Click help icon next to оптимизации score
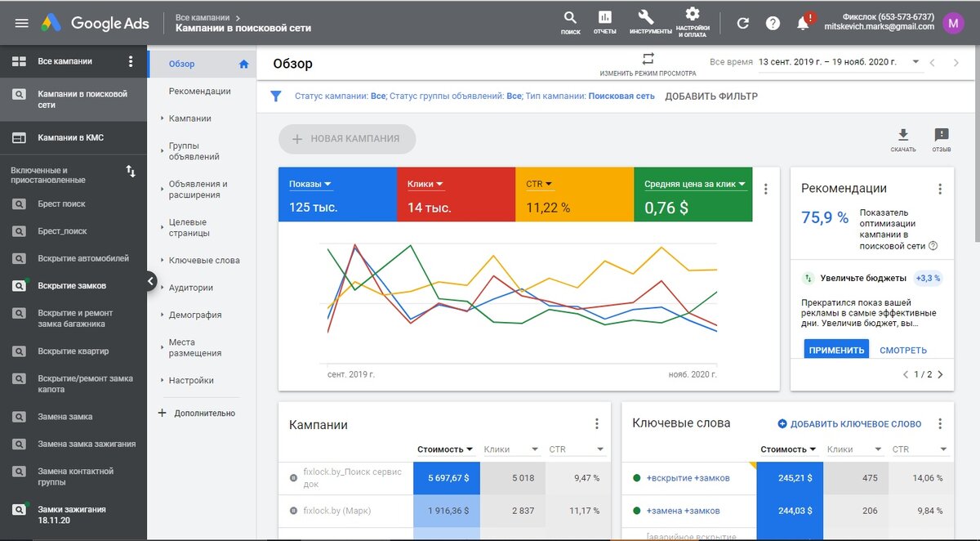980x541 pixels. [933, 245]
